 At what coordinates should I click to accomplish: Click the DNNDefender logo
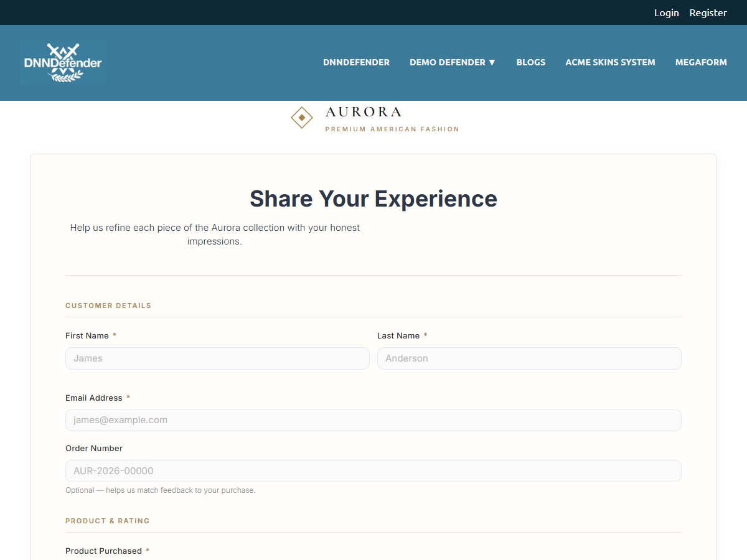tap(63, 63)
